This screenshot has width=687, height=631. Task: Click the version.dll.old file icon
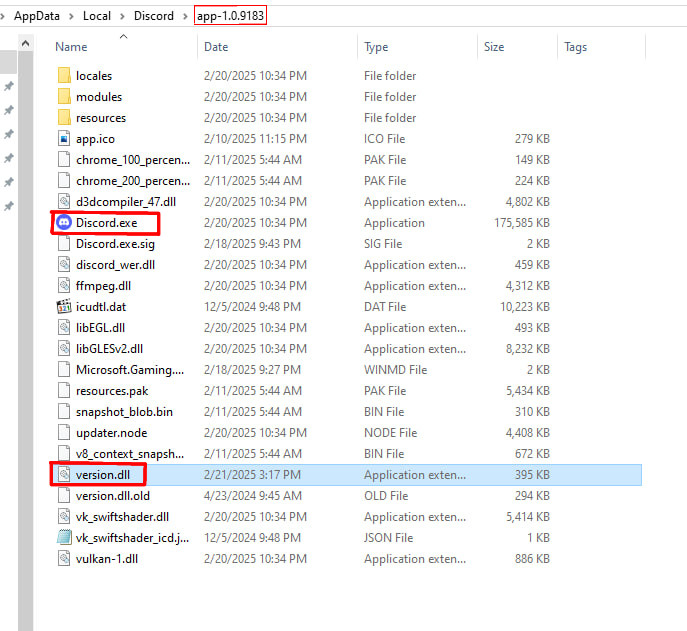(64, 496)
